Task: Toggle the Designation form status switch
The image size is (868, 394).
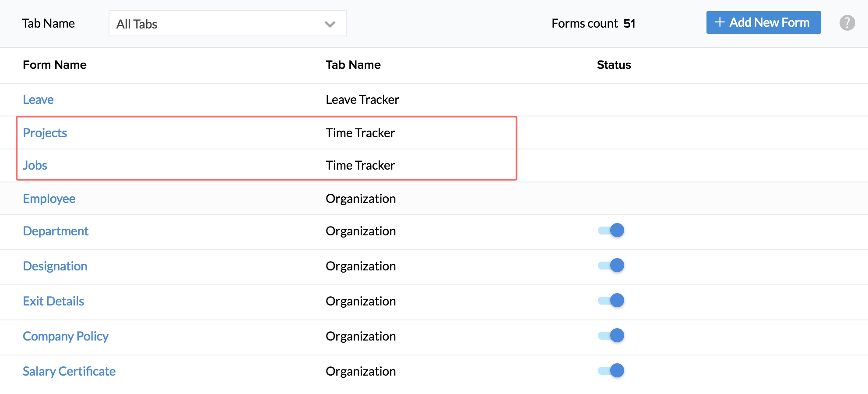Action: [611, 266]
